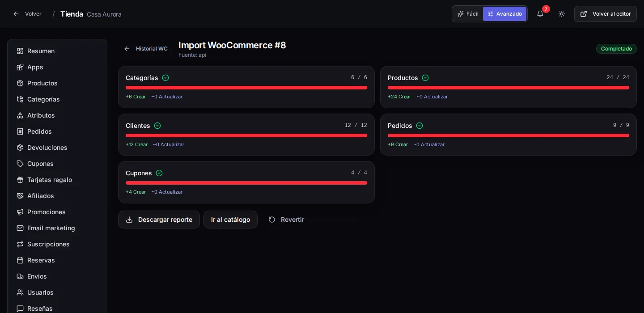Return to Historial WC list
Viewport: 644px width, 313px height.
(x=146, y=49)
